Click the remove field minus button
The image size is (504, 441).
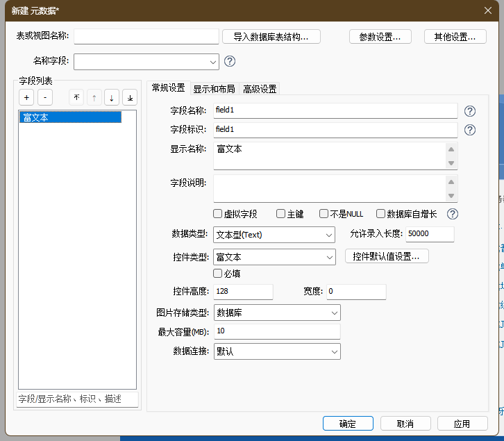click(x=44, y=98)
